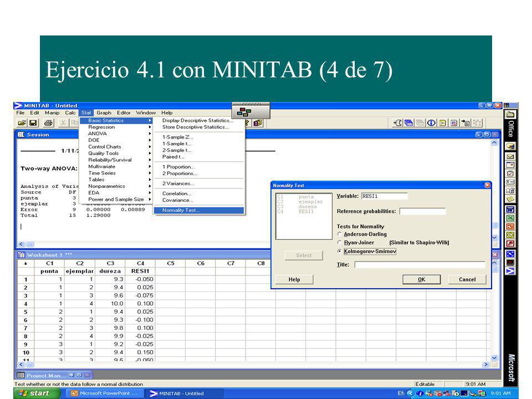Click the yellow New Note icon in Office bar
Image resolution: width=532 pixels, height=399 pixels.
pyautogui.click(x=510, y=199)
